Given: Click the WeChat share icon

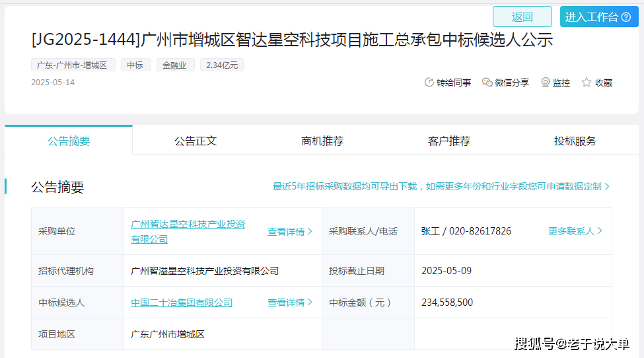Looking at the screenshot, I should (x=487, y=83).
